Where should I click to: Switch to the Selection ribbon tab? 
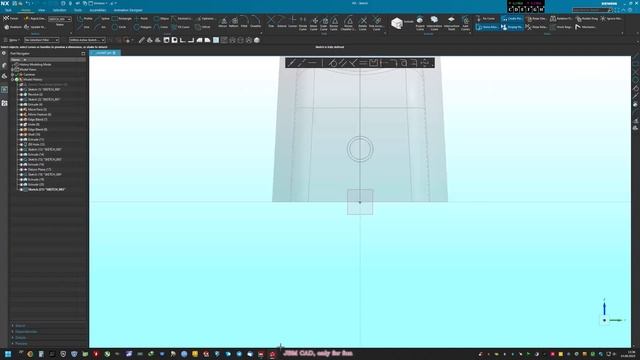click(x=59, y=10)
